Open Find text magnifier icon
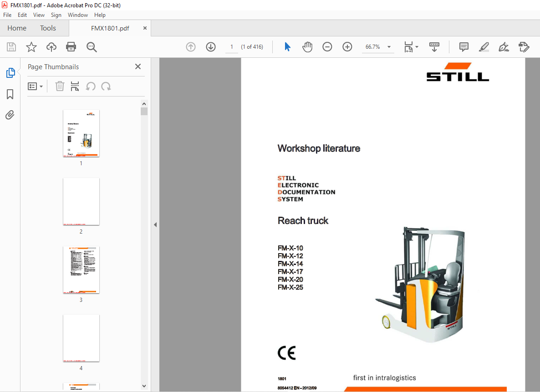 (92, 47)
